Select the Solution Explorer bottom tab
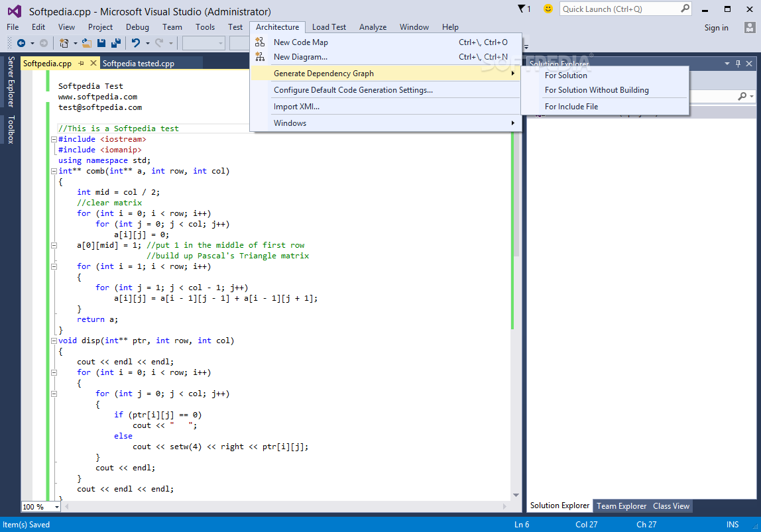The image size is (761, 532). pos(559,505)
